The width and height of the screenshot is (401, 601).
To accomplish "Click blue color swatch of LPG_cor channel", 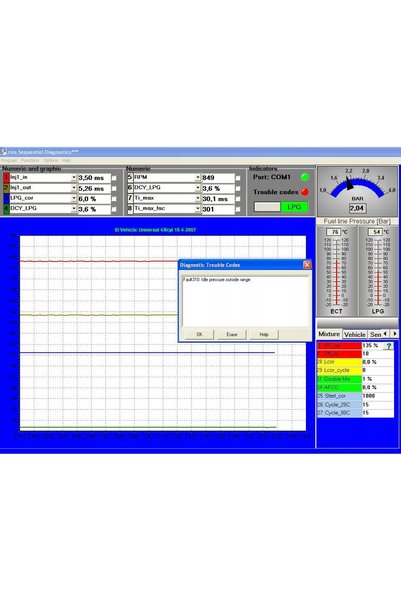I will (x=6, y=199).
